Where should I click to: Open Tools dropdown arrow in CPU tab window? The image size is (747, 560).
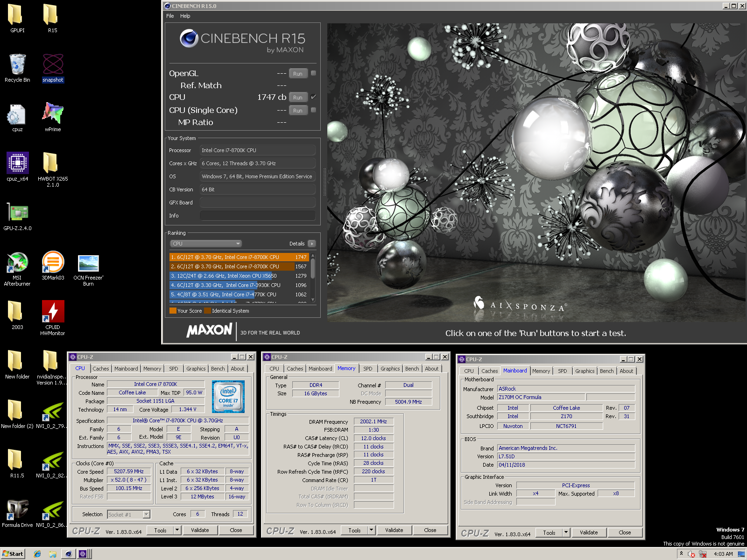click(177, 530)
